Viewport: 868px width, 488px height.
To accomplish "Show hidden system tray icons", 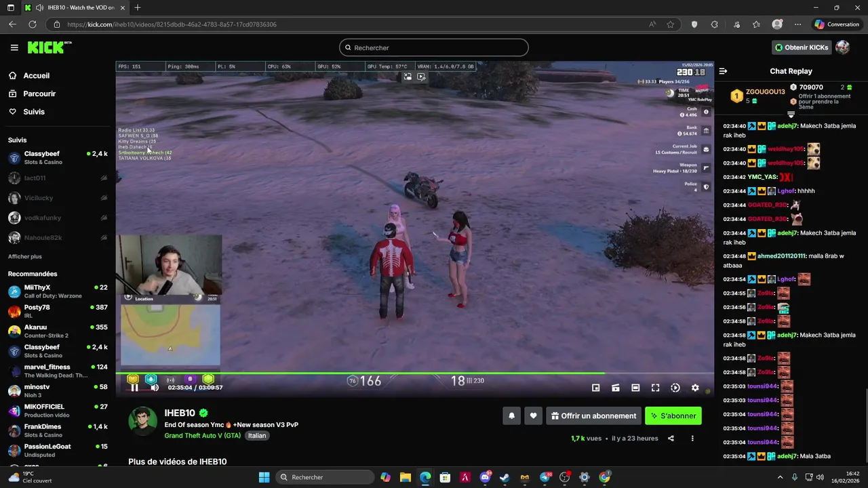I will click(x=780, y=477).
